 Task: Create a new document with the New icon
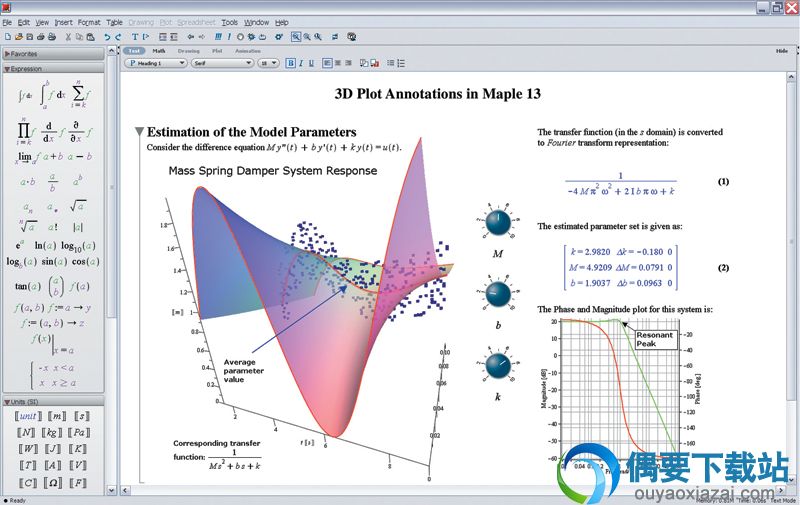click(8, 37)
